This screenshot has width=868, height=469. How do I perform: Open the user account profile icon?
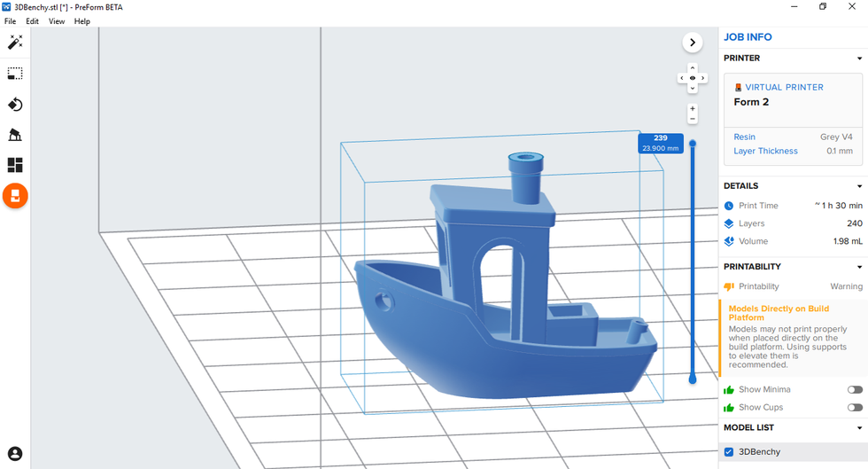15,453
